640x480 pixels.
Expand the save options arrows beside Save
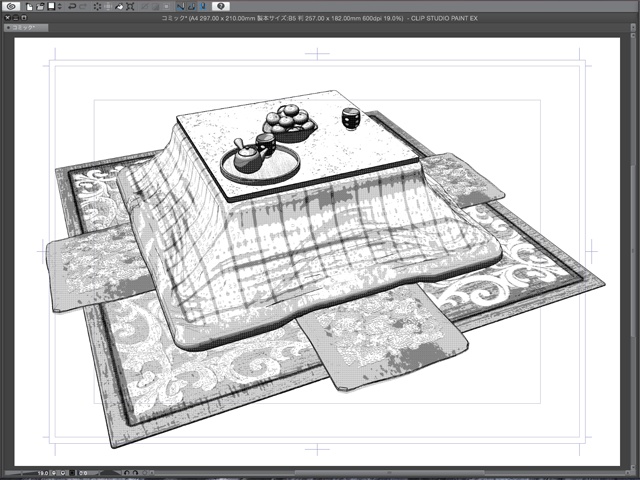[60, 7]
